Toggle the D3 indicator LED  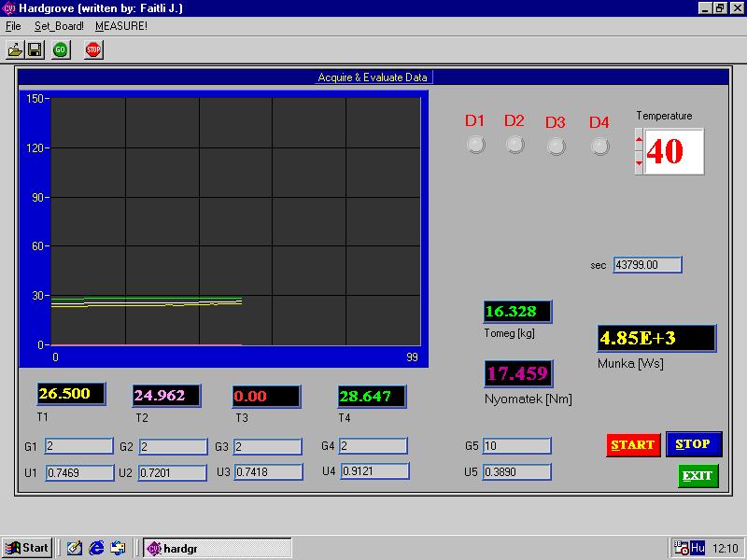point(556,146)
